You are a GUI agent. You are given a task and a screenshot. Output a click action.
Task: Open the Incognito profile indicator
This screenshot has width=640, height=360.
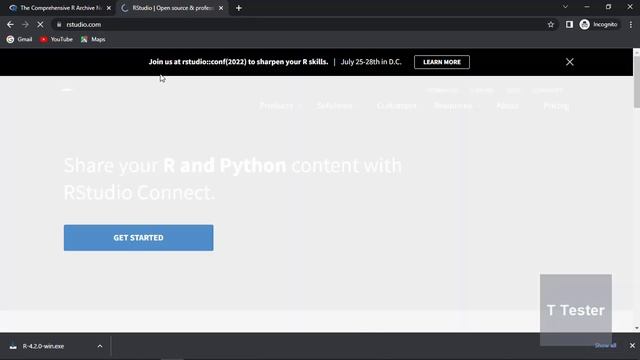pos(598,24)
